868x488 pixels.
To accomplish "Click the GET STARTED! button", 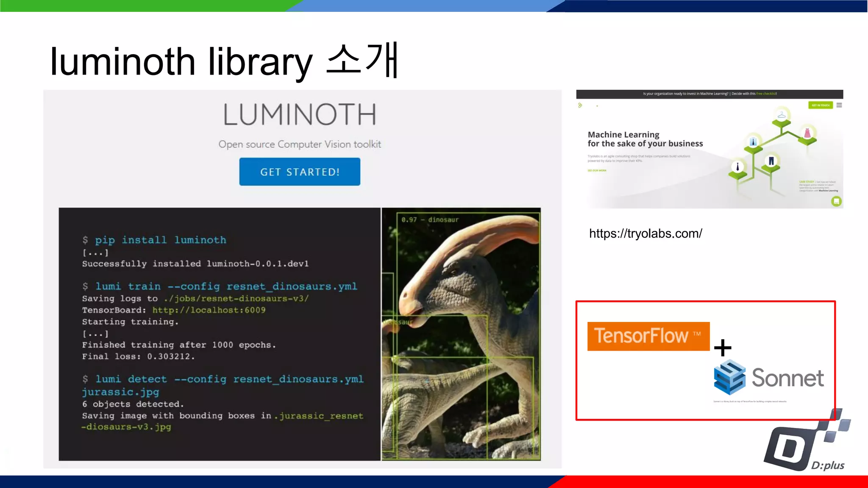I will 300,172.
